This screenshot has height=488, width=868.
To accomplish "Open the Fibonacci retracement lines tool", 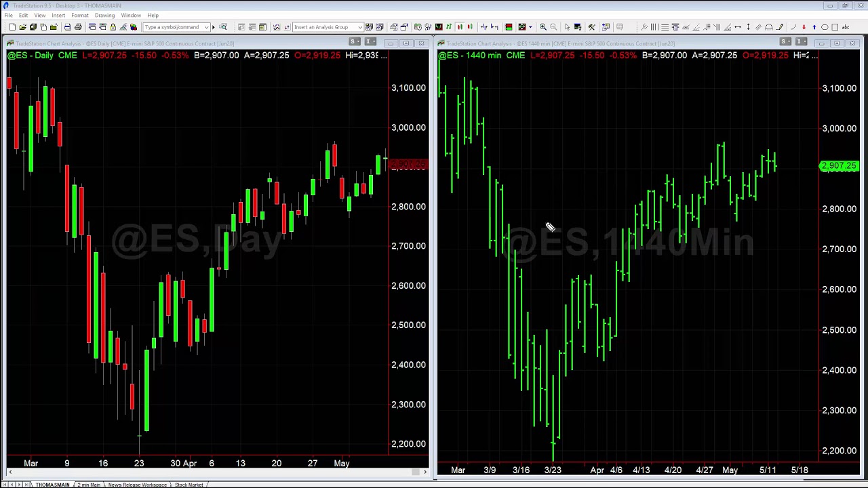I will [665, 27].
